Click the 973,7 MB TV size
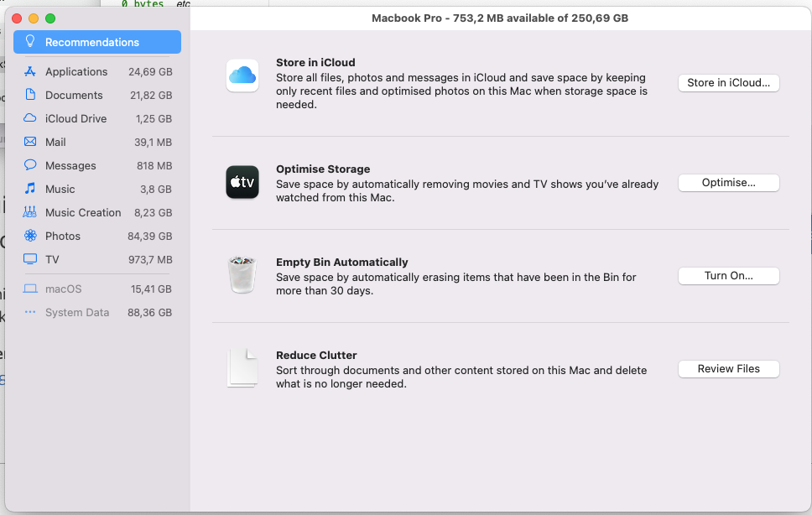The width and height of the screenshot is (812, 515). point(150,260)
